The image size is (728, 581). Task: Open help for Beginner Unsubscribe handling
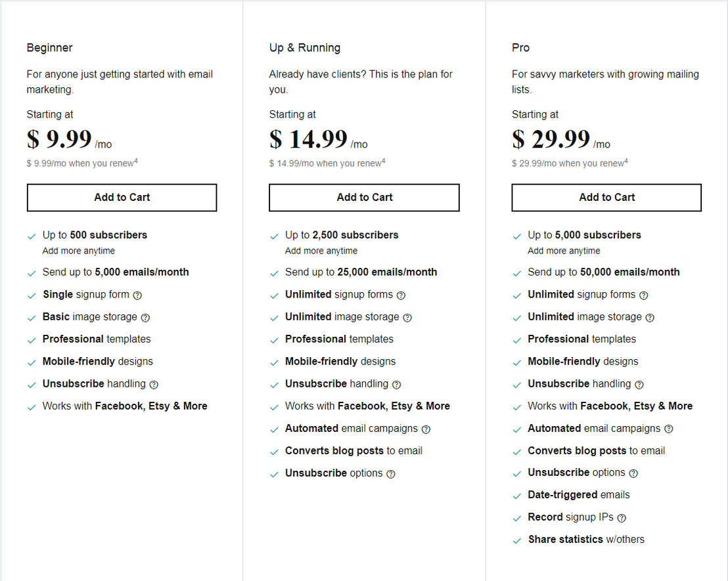pyautogui.click(x=154, y=385)
